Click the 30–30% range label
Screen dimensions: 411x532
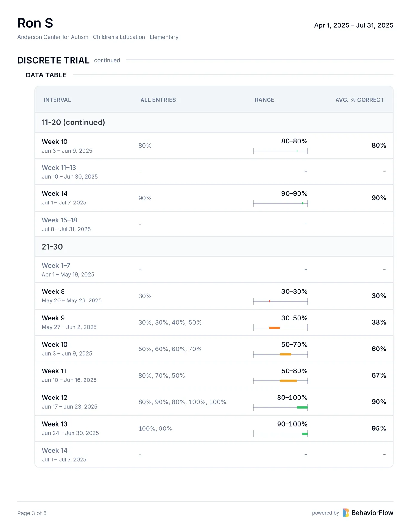(x=294, y=291)
